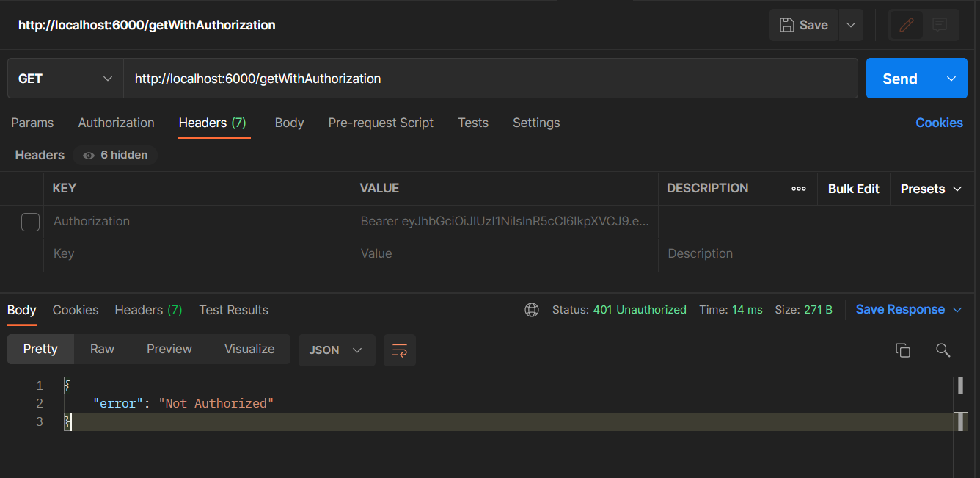Viewport: 980px width, 478px height.
Task: Click the KEY column header
Action: [x=65, y=189]
